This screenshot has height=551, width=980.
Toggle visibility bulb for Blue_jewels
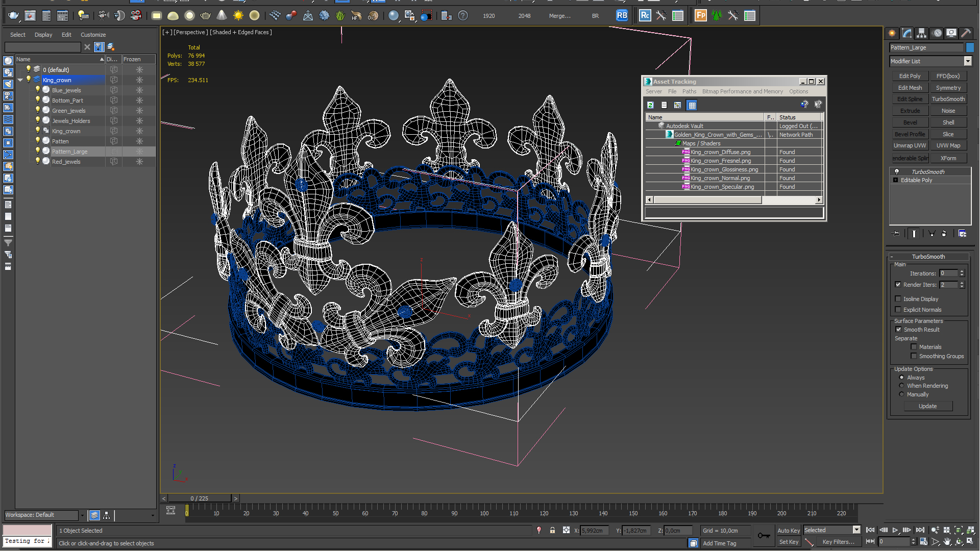(37, 90)
